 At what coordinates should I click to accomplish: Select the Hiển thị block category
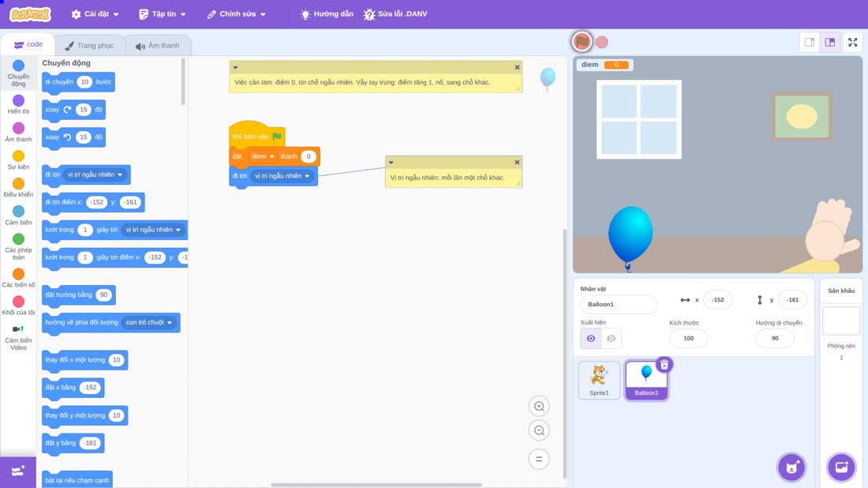pos(18,104)
